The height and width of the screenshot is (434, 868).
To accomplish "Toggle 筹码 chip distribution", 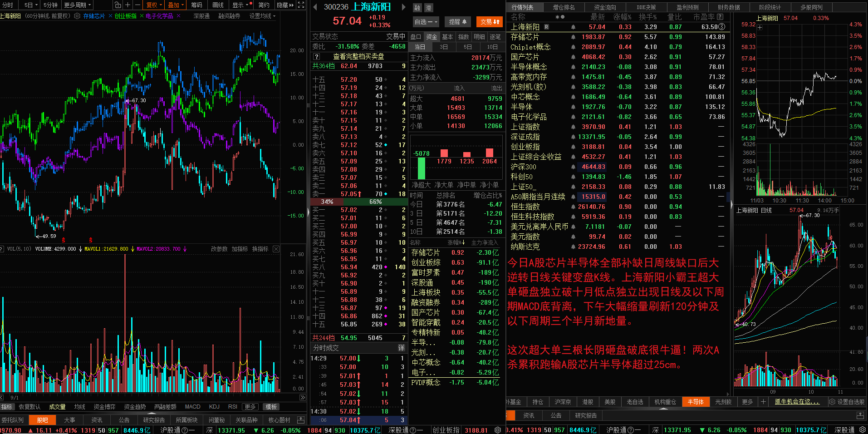I will 196,5.
